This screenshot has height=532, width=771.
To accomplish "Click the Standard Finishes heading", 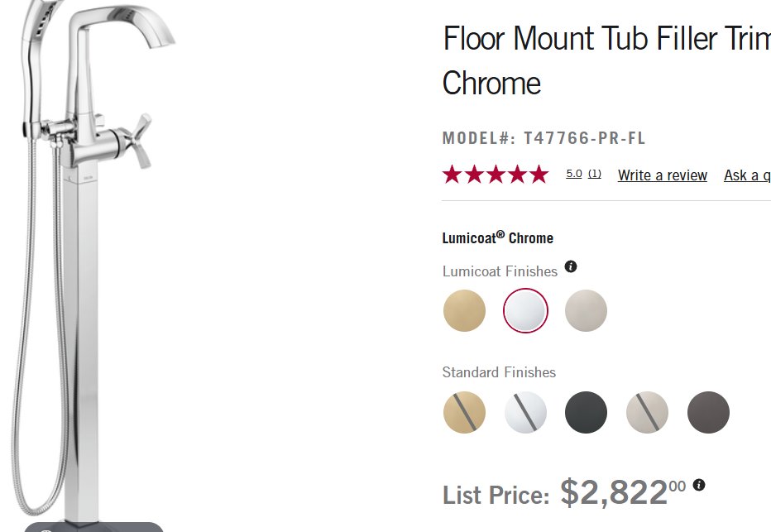I will (499, 372).
